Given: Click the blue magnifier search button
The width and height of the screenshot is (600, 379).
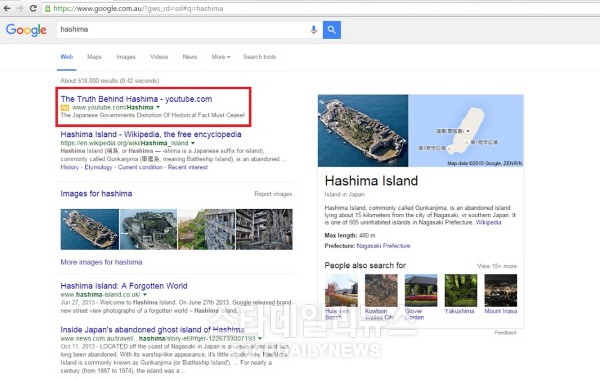Looking at the screenshot, I should point(332,29).
